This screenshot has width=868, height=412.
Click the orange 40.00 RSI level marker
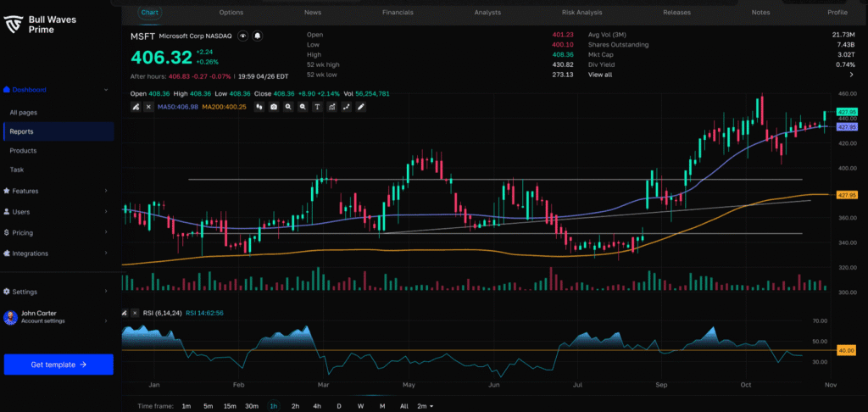[848, 350]
